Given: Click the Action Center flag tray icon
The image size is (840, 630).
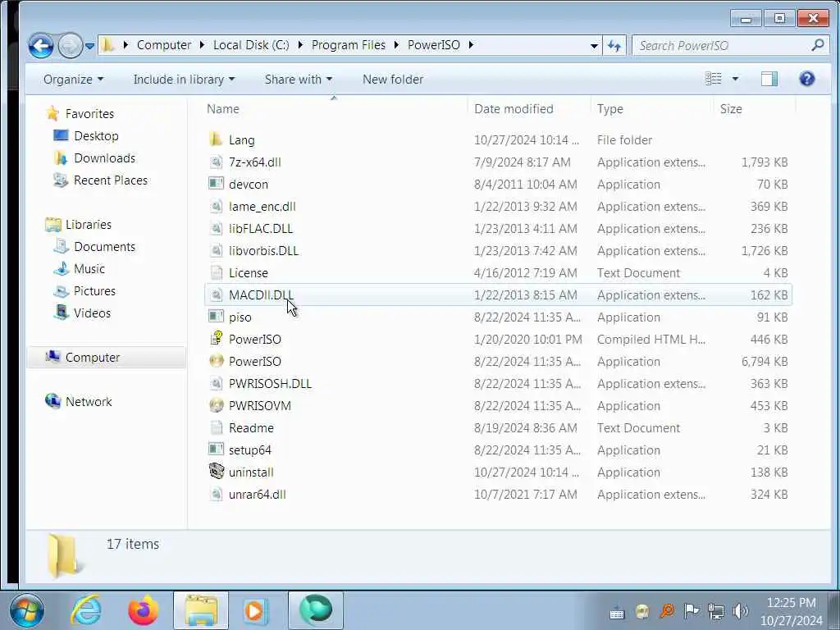Looking at the screenshot, I should click(691, 610).
